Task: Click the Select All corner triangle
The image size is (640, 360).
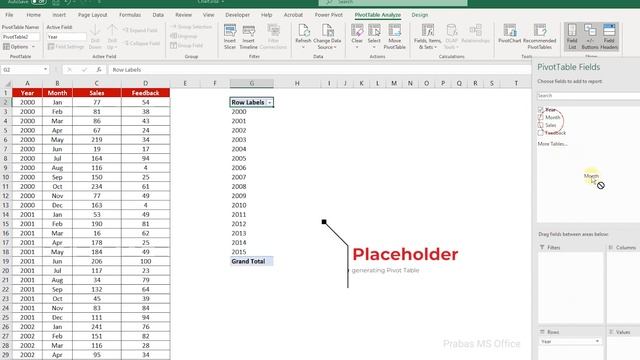Action: pyautogui.click(x=7, y=84)
